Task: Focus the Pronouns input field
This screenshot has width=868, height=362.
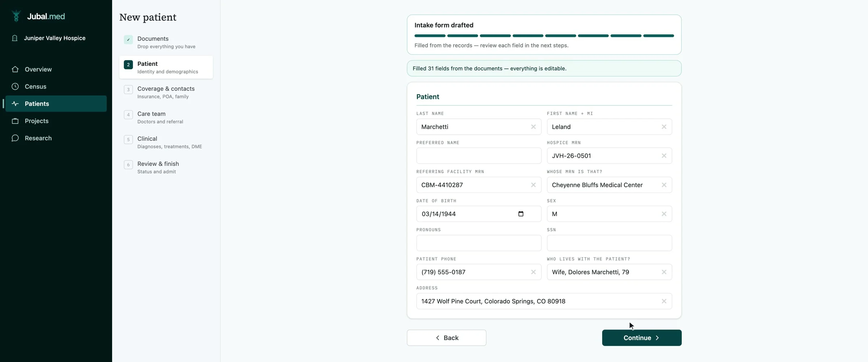Action: 478,243
